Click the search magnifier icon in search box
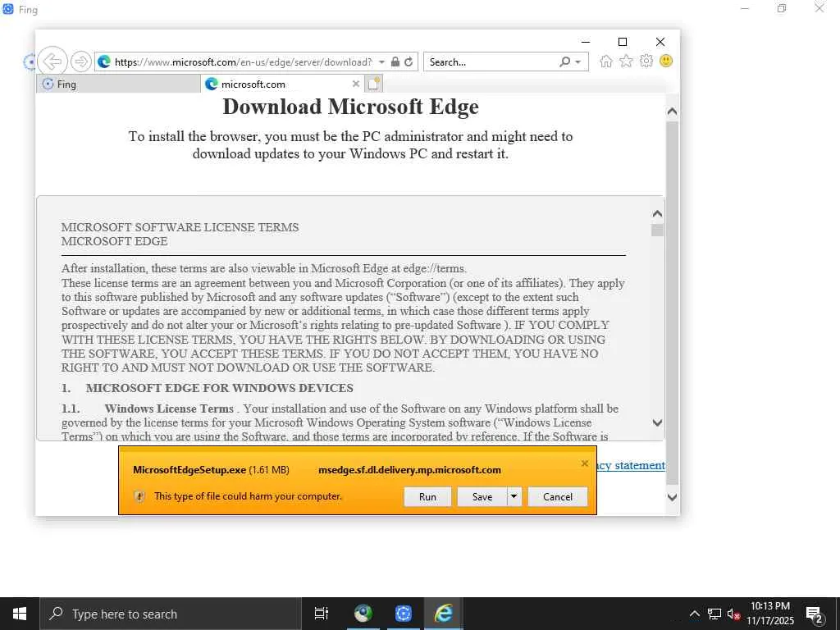This screenshot has width=840, height=630. (564, 62)
